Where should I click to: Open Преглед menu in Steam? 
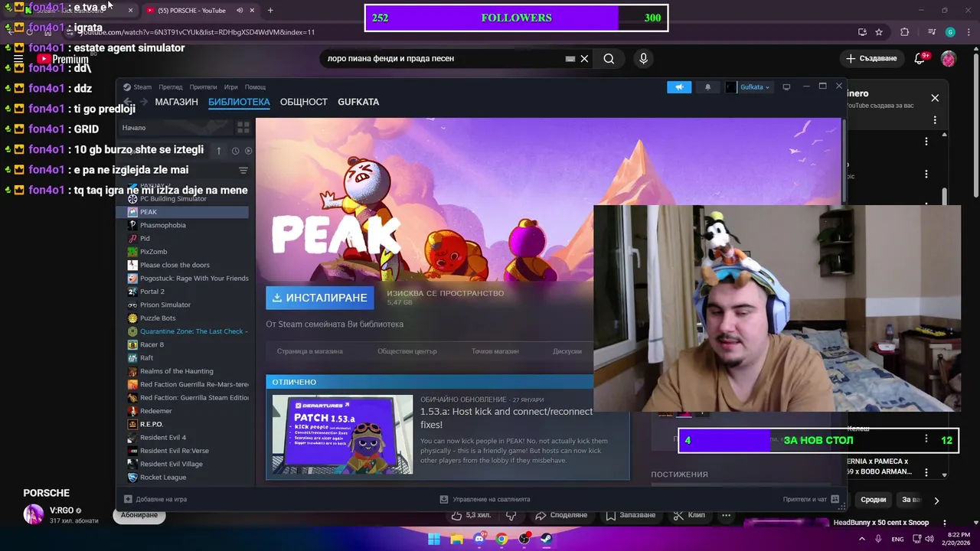tap(171, 87)
